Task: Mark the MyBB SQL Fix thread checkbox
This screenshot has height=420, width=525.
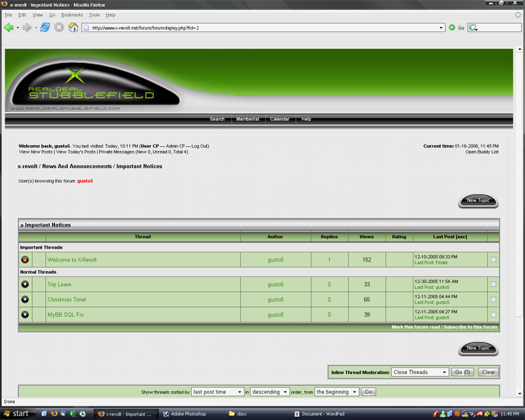Action: (493, 314)
